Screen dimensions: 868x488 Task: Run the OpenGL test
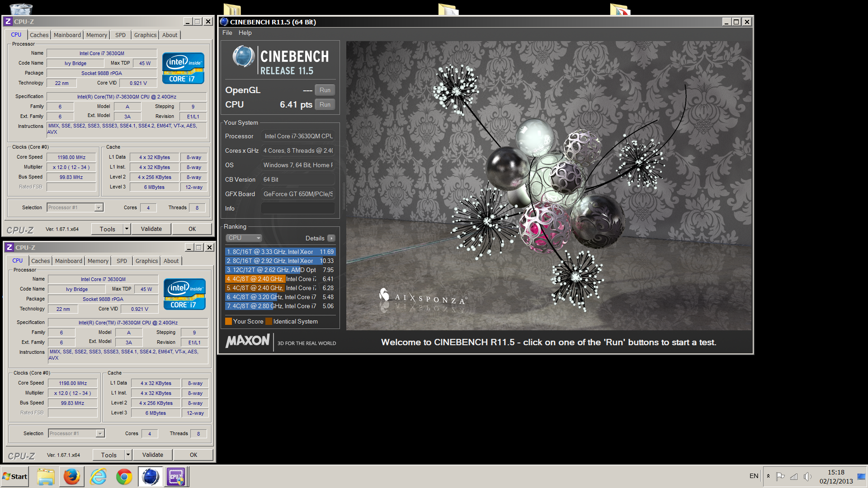click(325, 90)
